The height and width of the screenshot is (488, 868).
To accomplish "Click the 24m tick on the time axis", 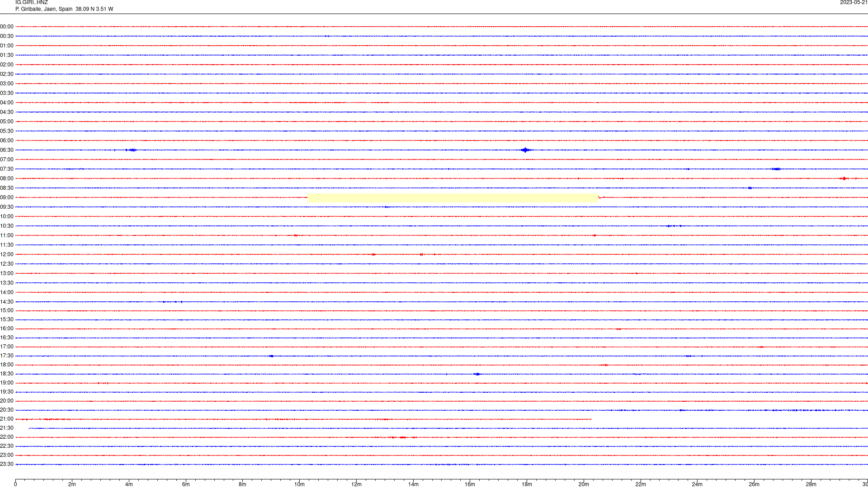I will tap(697, 484).
